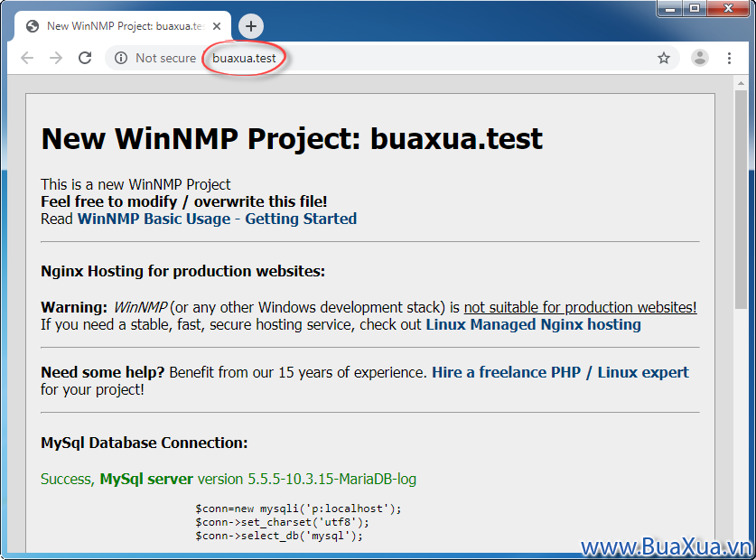Minimize the Chrome window
Image resolution: width=756 pixels, height=560 pixels.
pyautogui.click(x=670, y=8)
